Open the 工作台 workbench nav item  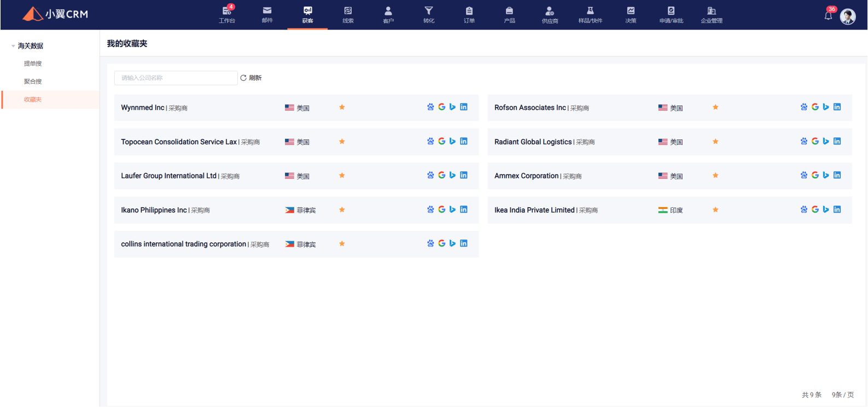pyautogui.click(x=227, y=15)
